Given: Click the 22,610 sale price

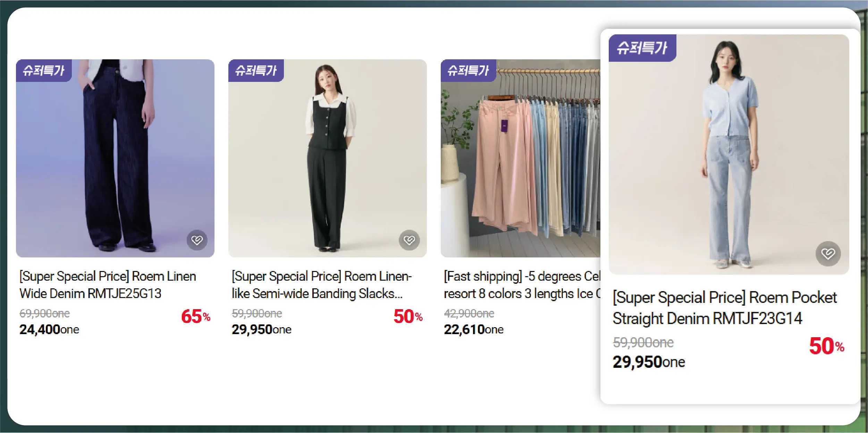Looking at the screenshot, I should pos(474,329).
